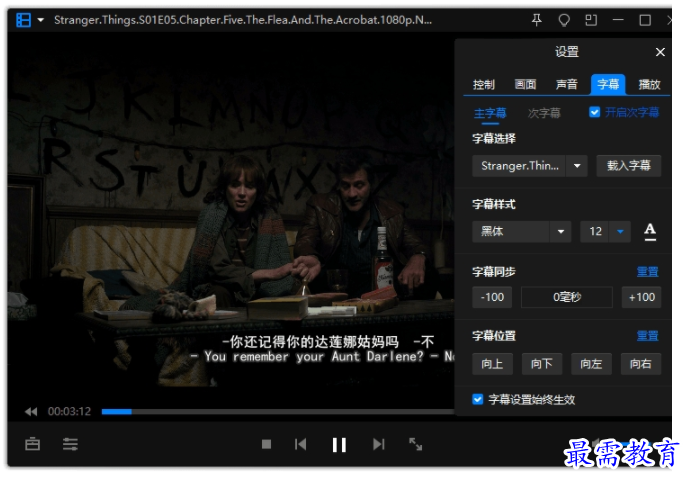688x485 pixels.
Task: Seek on the blue playback progress bar
Action: (x=278, y=412)
